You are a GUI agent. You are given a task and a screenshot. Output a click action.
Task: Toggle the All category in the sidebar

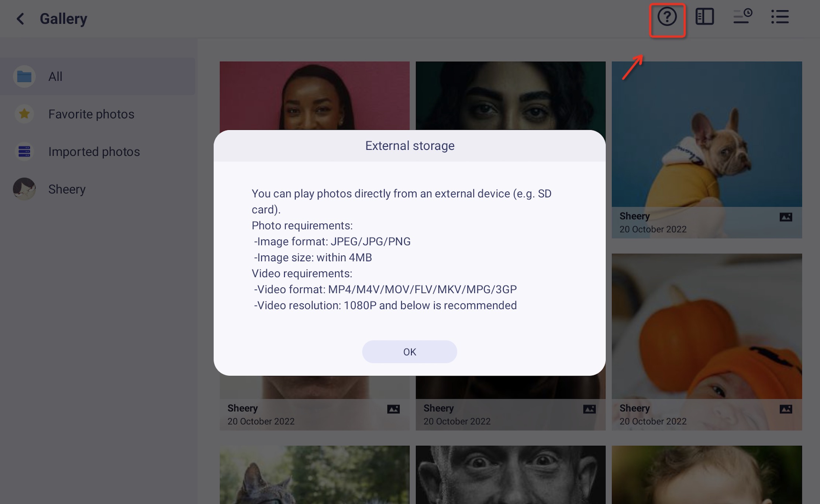pos(55,76)
